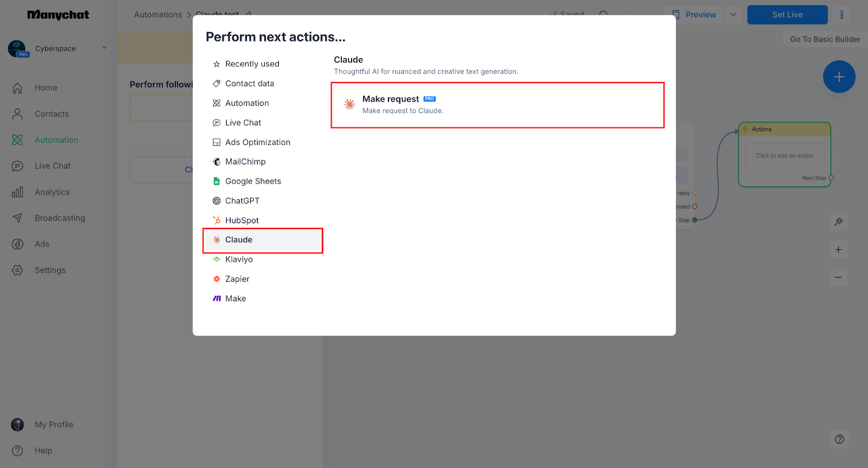Click the Claude icon in the actions list

pos(216,240)
